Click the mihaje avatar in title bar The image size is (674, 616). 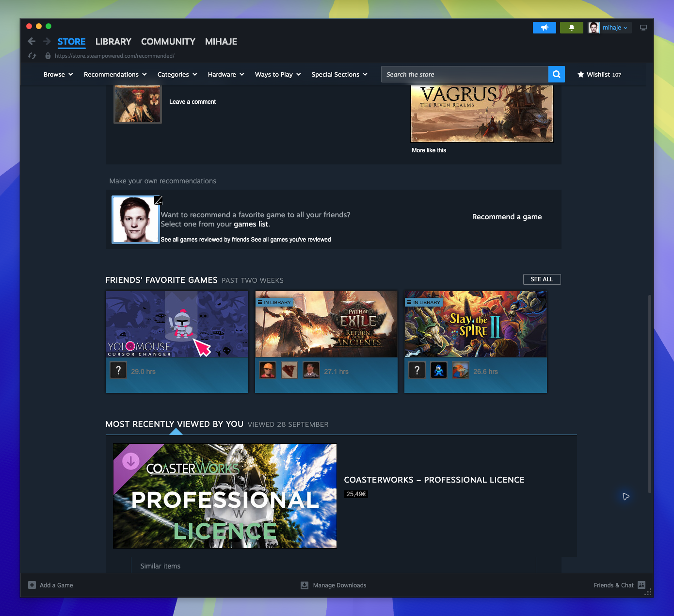(x=594, y=28)
